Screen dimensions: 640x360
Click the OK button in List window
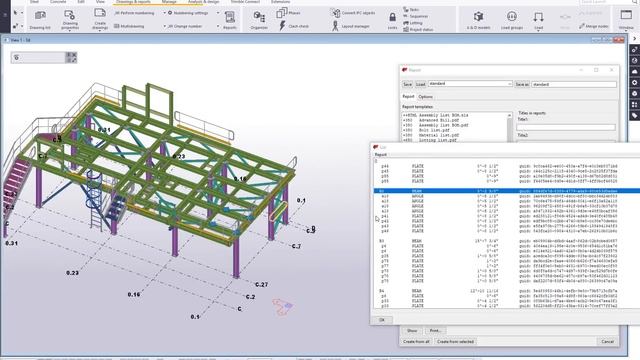click(382, 320)
